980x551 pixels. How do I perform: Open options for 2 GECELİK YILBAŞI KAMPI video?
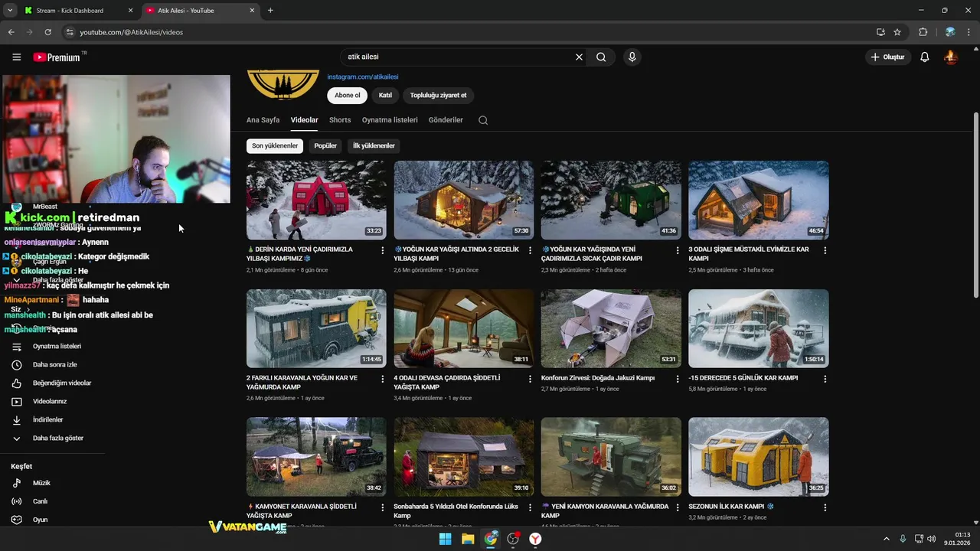click(530, 250)
